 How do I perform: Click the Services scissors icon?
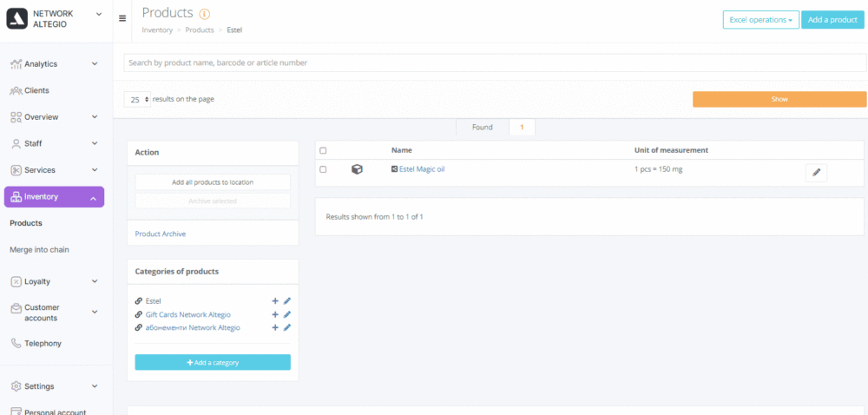(x=16, y=170)
